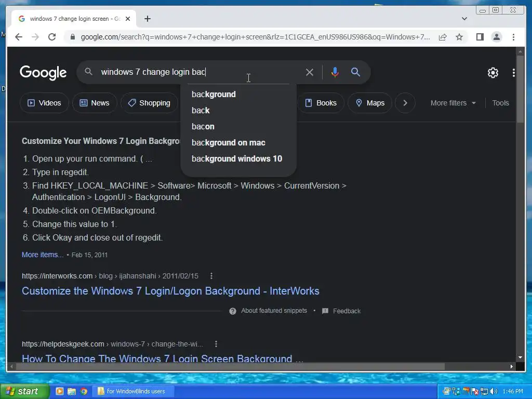Expand the More filters dropdown
532x399 pixels.
[x=453, y=103]
